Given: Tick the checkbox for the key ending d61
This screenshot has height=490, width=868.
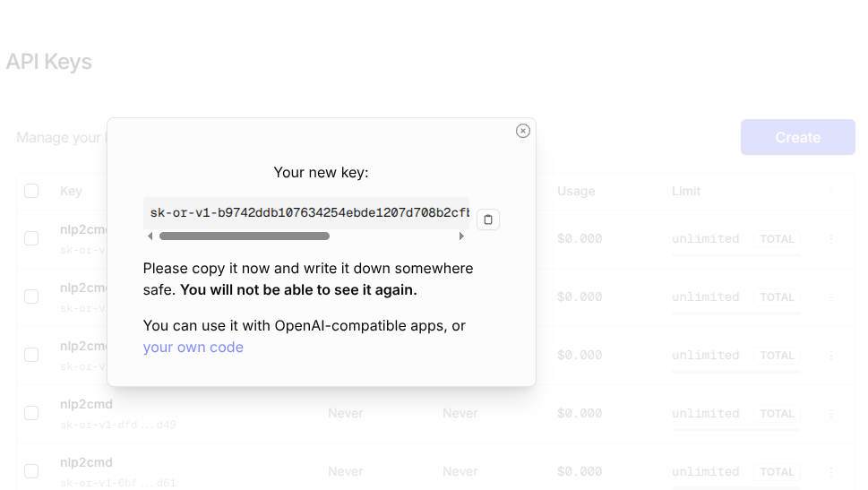Looking at the screenshot, I should [31, 471].
